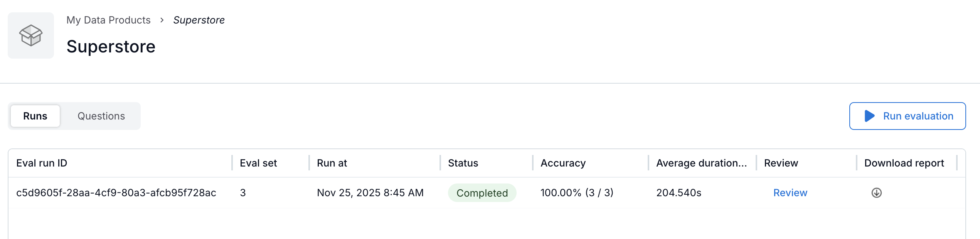Click the download report arrow icon

pos(876,193)
